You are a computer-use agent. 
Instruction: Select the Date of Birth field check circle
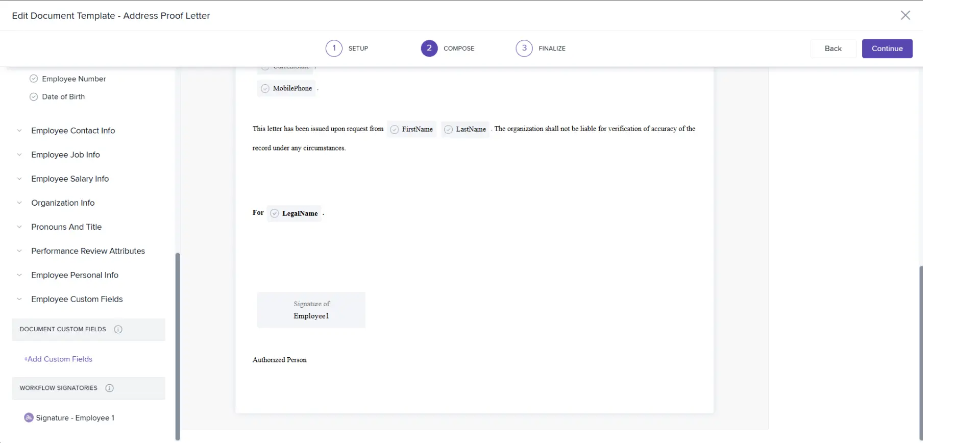point(34,97)
